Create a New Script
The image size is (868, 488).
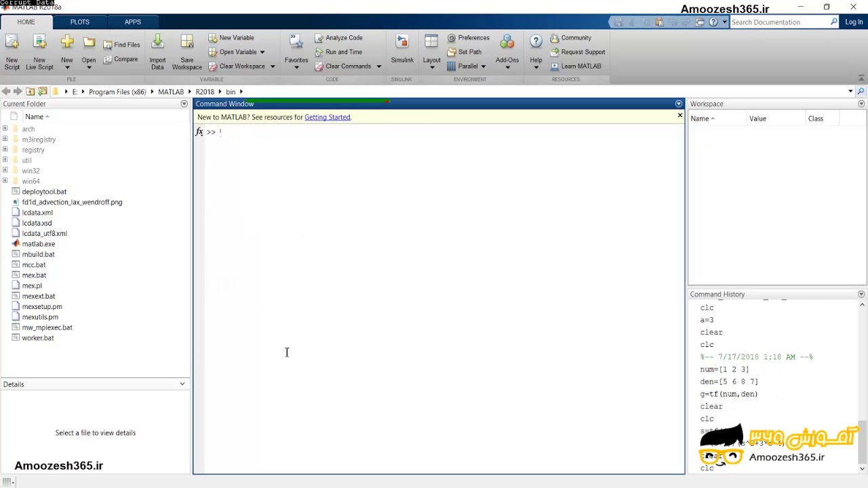tap(12, 52)
